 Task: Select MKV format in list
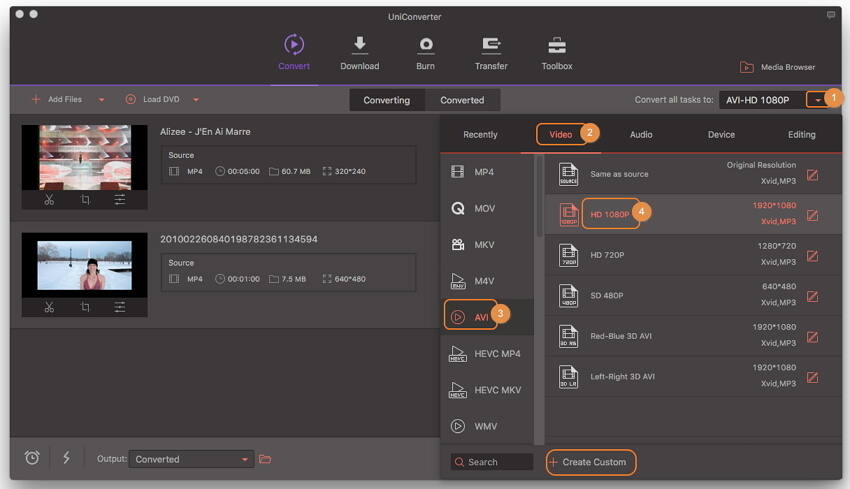[x=487, y=244]
